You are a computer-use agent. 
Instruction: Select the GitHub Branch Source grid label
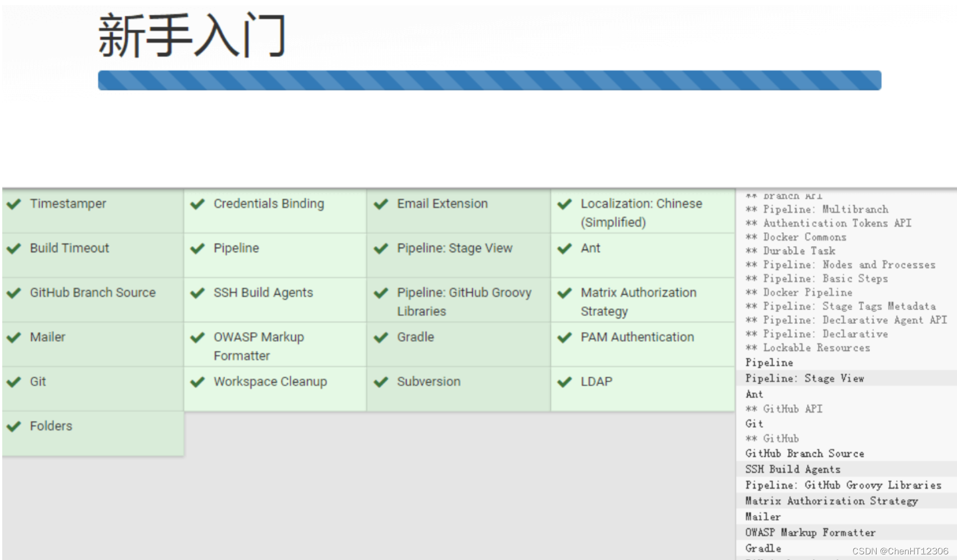coord(93,292)
